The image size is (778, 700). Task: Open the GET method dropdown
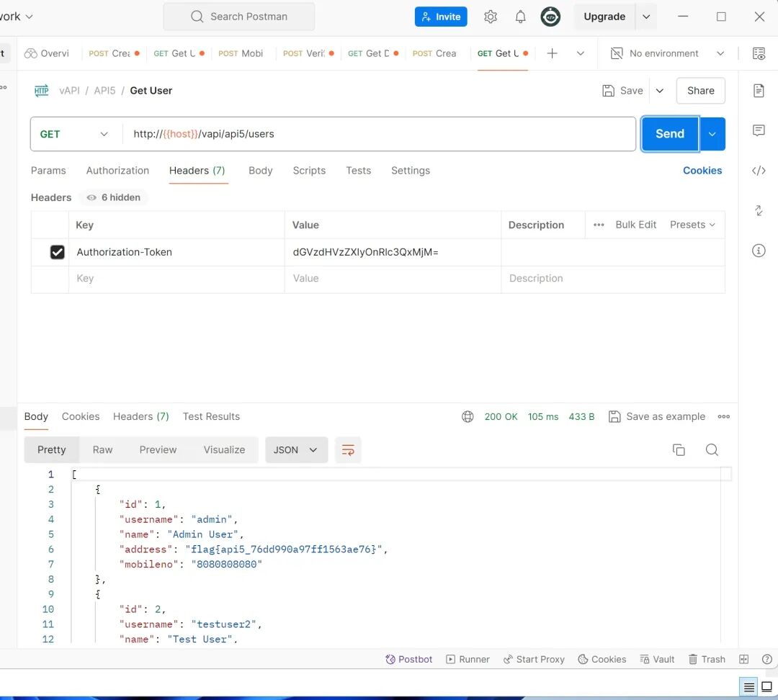point(74,134)
